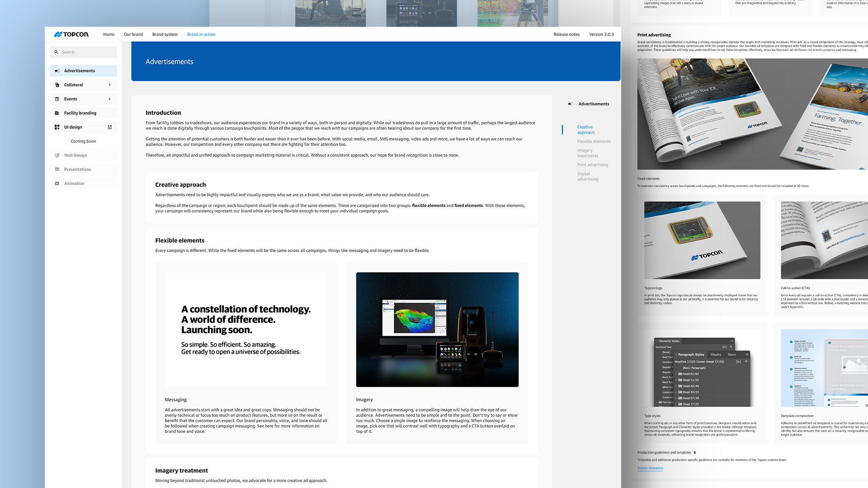Screen dimensions: 868x488
Task: Expand the Collateral section chevron
Action: coord(110,85)
